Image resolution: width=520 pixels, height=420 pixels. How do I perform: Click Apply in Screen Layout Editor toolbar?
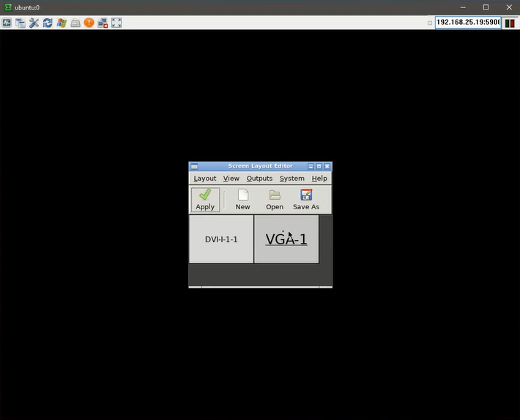click(x=205, y=200)
